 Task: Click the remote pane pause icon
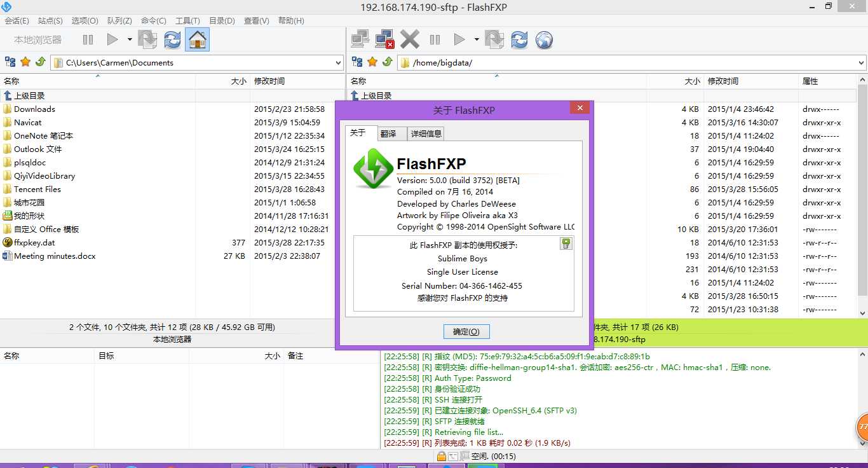[x=435, y=39]
